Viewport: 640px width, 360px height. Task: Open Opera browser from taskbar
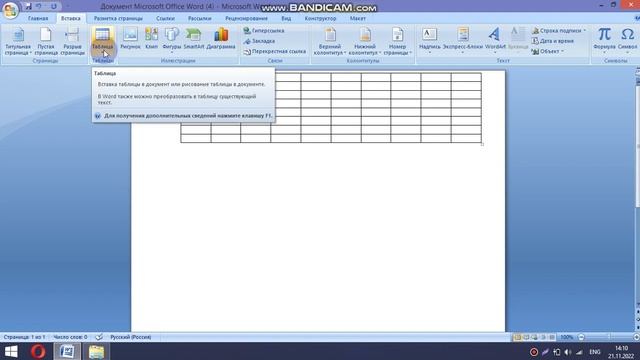click(x=38, y=351)
